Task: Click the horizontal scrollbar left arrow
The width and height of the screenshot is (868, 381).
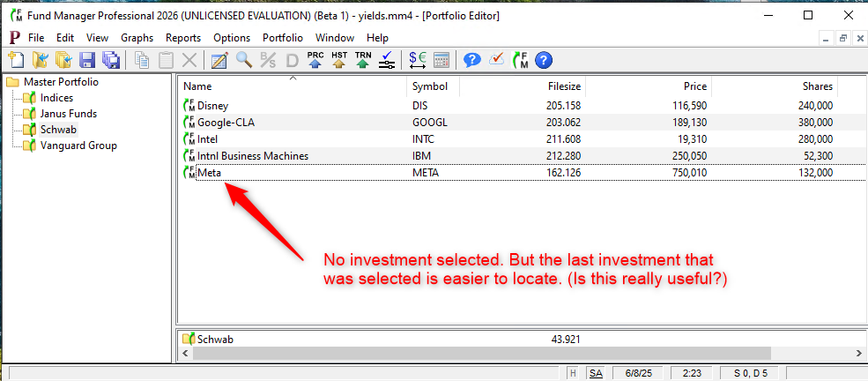Action: 186,354
